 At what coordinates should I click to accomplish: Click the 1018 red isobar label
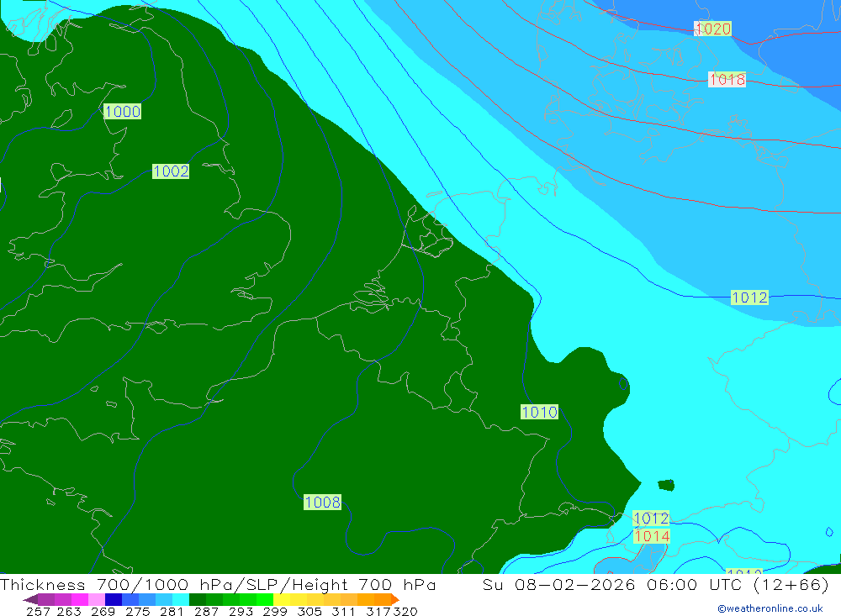727,79
